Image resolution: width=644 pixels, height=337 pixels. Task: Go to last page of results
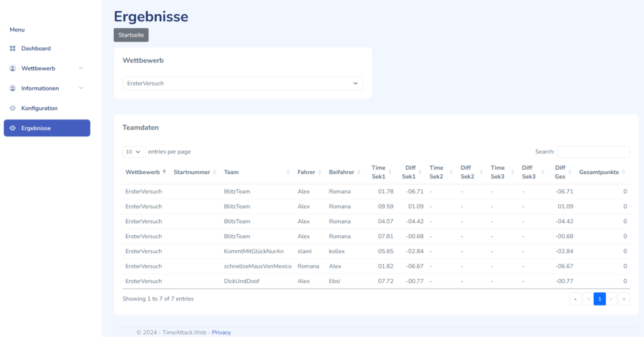pyautogui.click(x=624, y=299)
